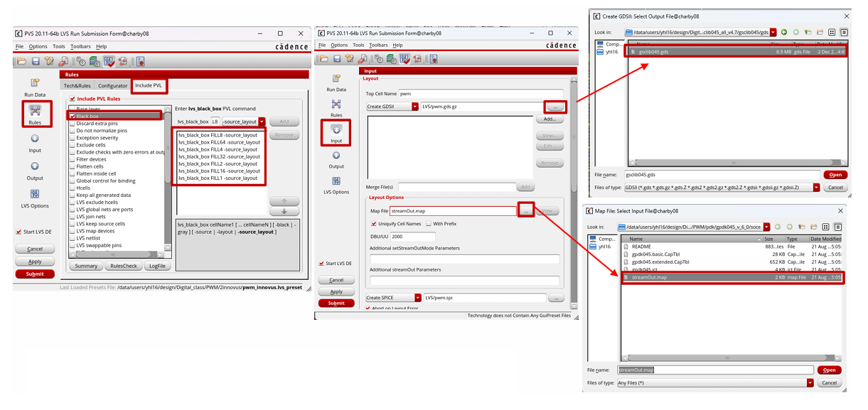Switch to Configurator tab
868x410 pixels.
(x=113, y=86)
